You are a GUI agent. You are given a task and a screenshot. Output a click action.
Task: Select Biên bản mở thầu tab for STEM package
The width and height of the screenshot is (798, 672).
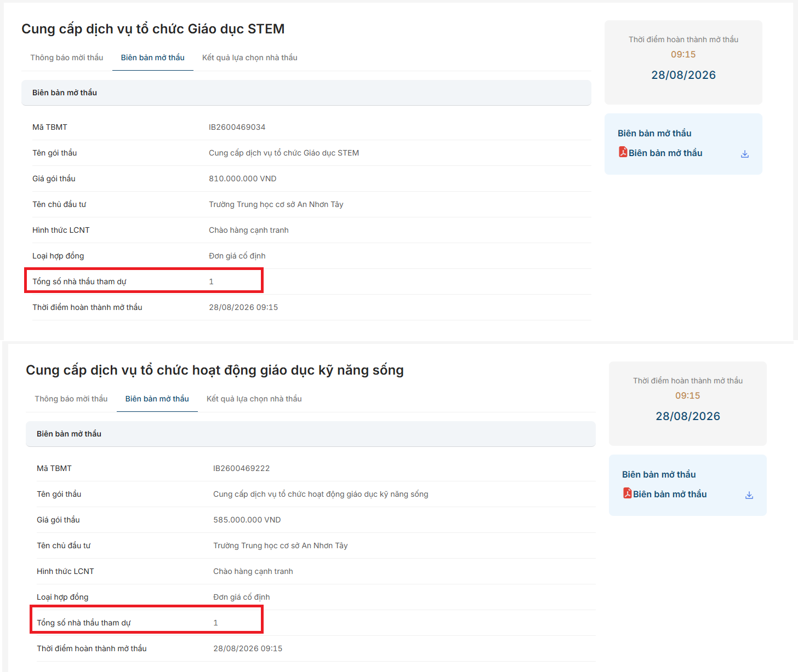pyautogui.click(x=153, y=58)
